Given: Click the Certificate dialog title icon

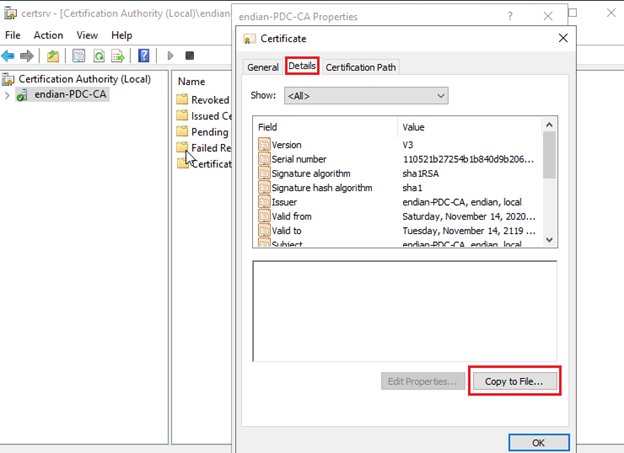Looking at the screenshot, I should click(249, 39).
